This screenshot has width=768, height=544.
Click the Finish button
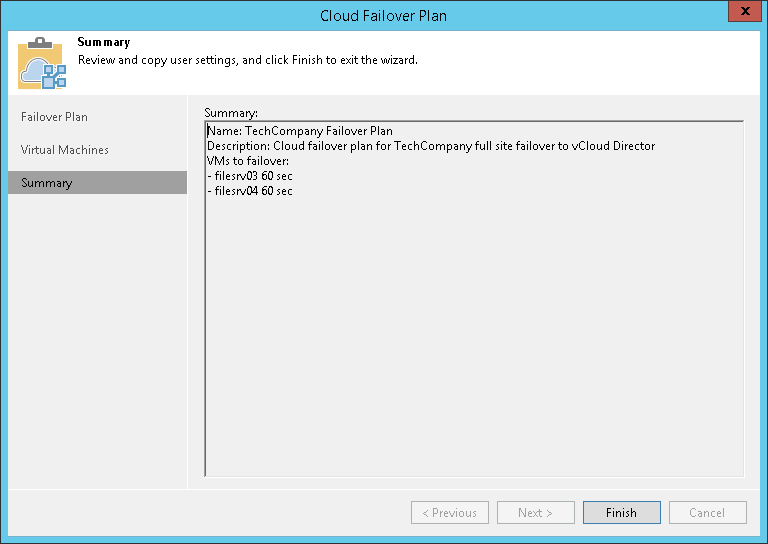(x=622, y=513)
